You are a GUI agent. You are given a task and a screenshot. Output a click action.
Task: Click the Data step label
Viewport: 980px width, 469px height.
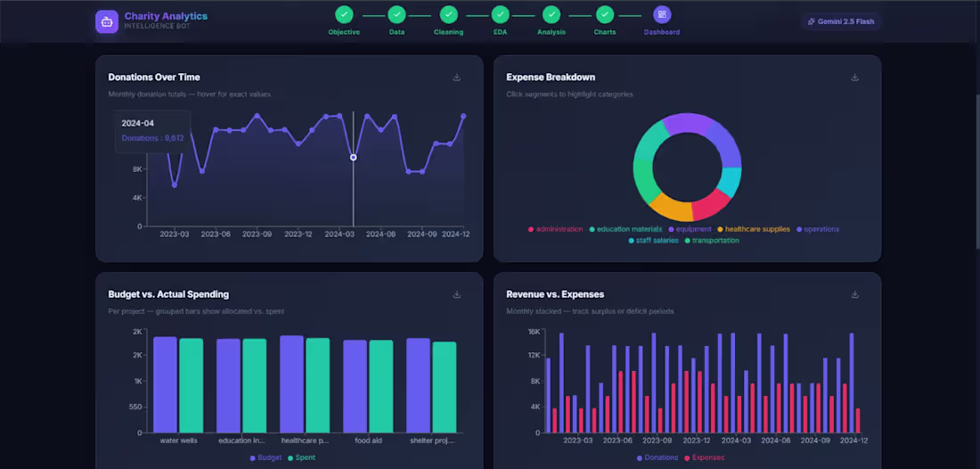click(x=396, y=32)
